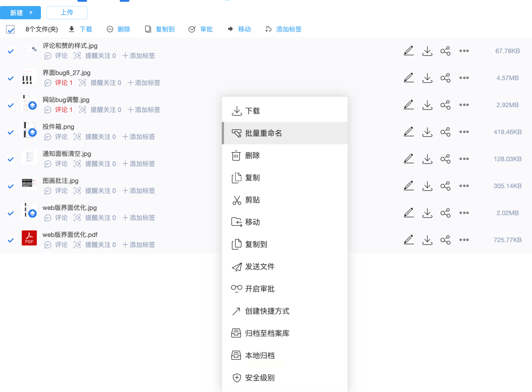532x392 pixels.
Task: Click the PDF thumbnail of web版界面优化.pdf
Action: pyautogui.click(x=29, y=238)
